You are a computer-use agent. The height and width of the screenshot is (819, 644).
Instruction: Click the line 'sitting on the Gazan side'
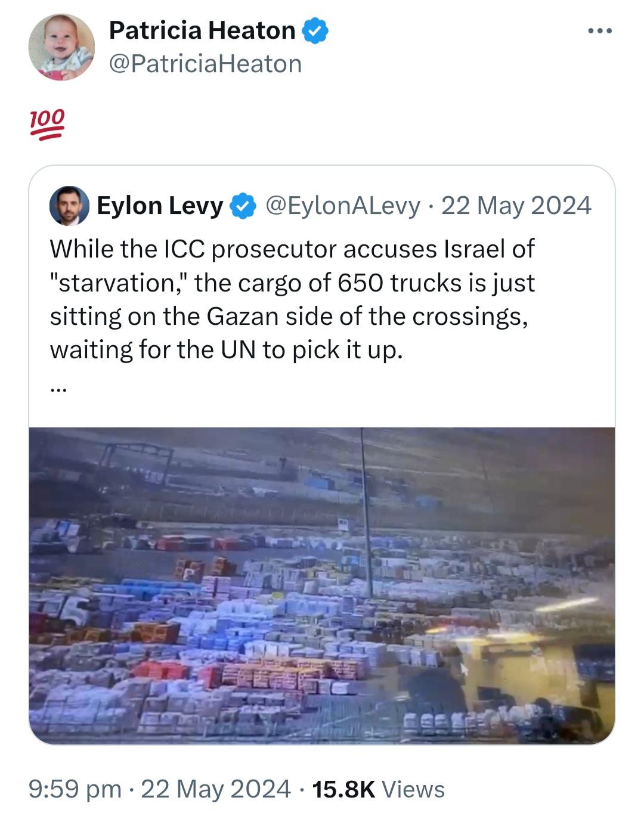(289, 317)
